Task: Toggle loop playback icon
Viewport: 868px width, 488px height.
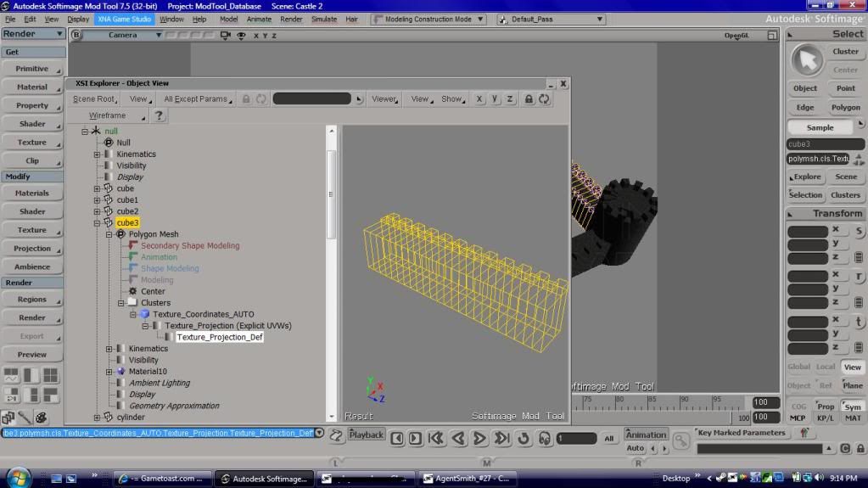Action: coord(524,439)
